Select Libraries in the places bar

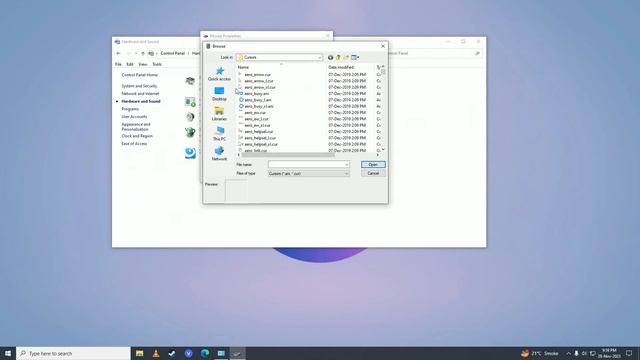[219, 113]
